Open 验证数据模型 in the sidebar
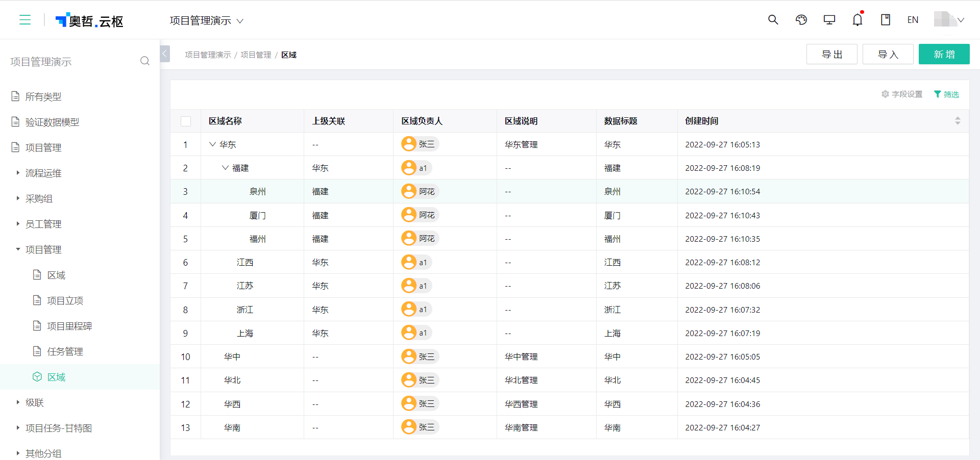 (52, 122)
